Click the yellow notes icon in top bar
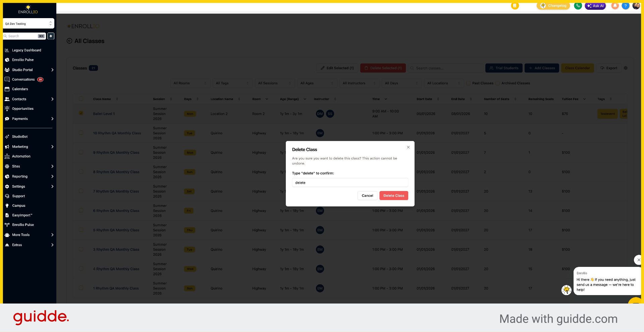This screenshot has width=644, height=332. pyautogui.click(x=515, y=6)
